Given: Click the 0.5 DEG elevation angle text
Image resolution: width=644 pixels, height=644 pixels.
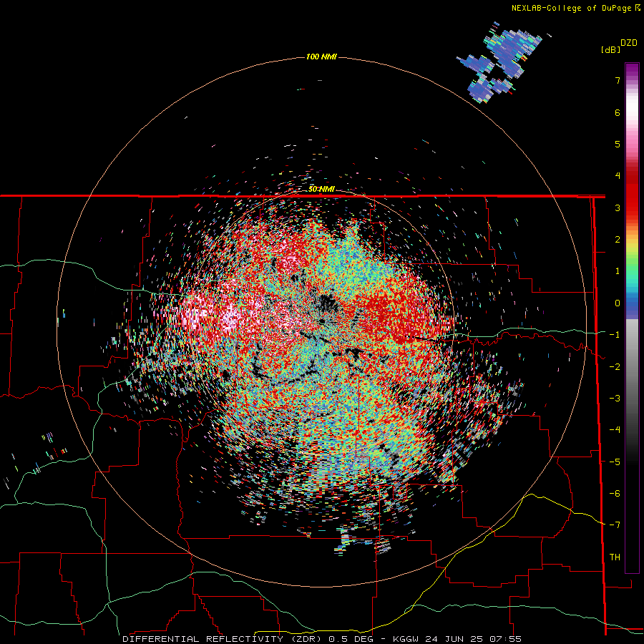Looking at the screenshot, I should (351, 639).
